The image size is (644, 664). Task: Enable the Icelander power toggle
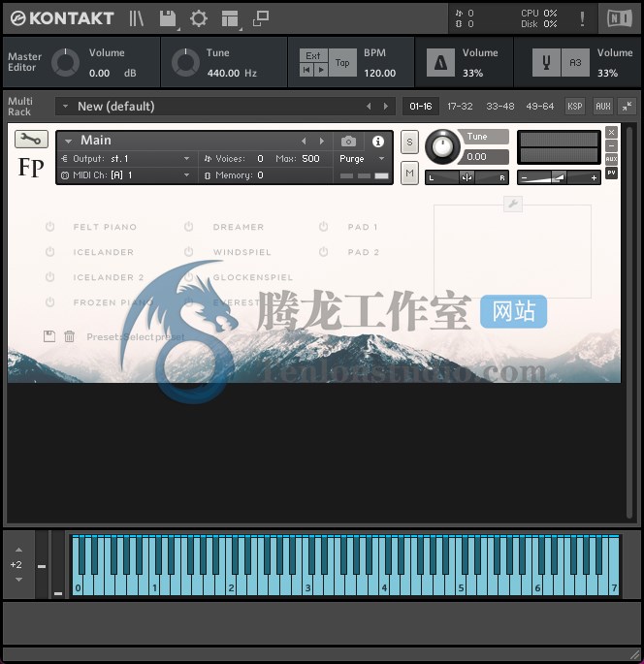[50, 252]
